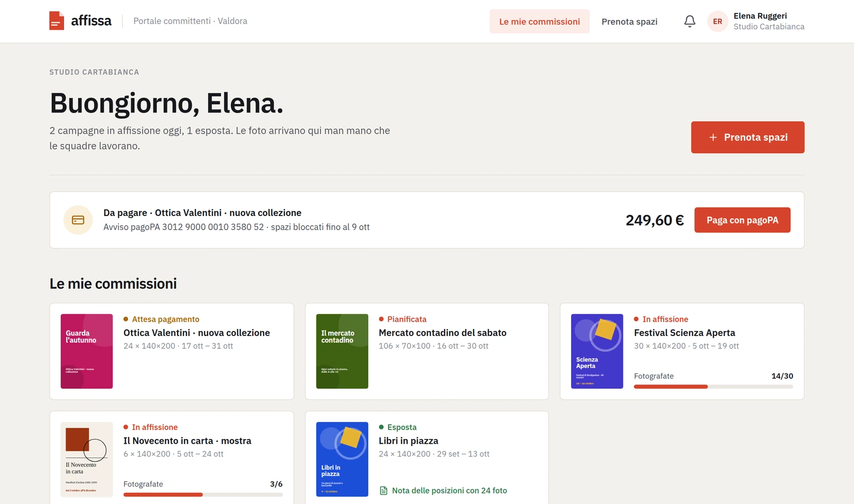Click the Il mercato contadino poster thumbnail
This screenshot has height=504, width=854.
(x=342, y=351)
